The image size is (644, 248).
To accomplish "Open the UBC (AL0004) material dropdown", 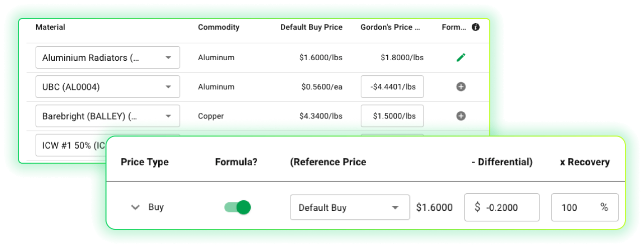I will 108,87.
